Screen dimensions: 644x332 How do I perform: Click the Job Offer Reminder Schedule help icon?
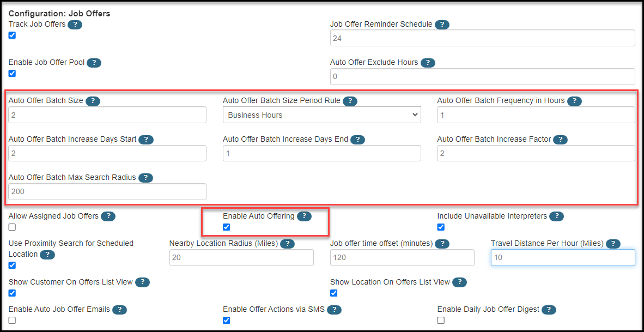point(442,25)
